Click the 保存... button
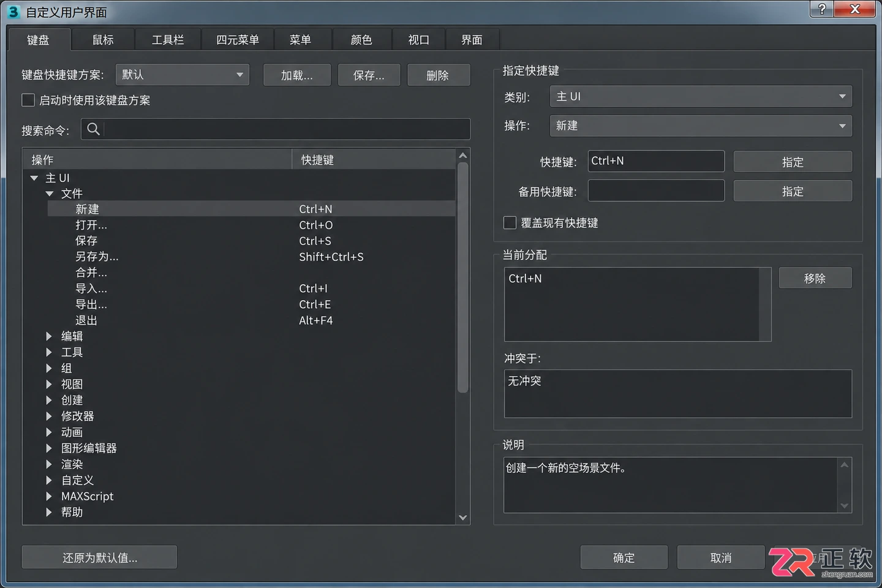Image resolution: width=882 pixels, height=588 pixels. (x=369, y=75)
